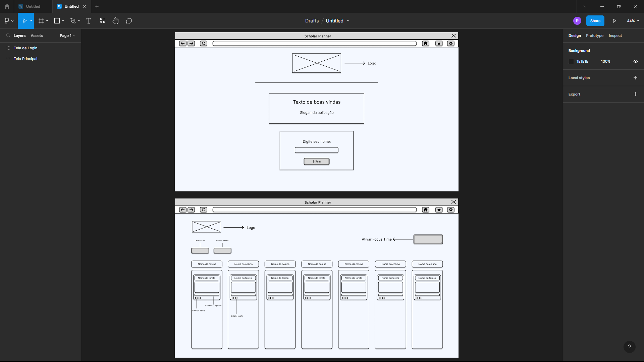Switch to the Inspect tab
644x362 pixels.
click(x=615, y=35)
